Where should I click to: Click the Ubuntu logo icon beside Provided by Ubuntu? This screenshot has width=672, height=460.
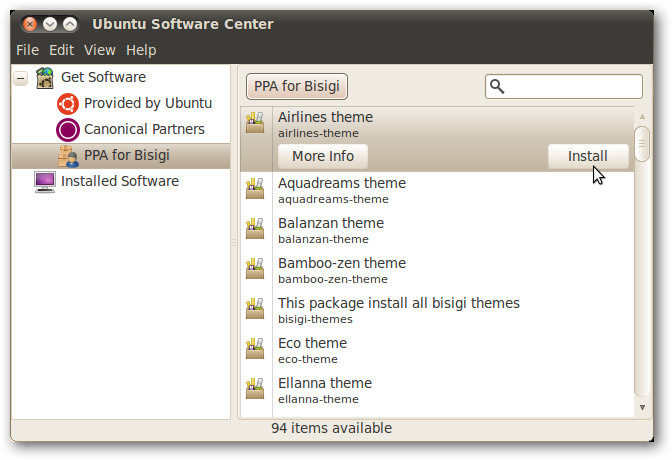(x=68, y=104)
